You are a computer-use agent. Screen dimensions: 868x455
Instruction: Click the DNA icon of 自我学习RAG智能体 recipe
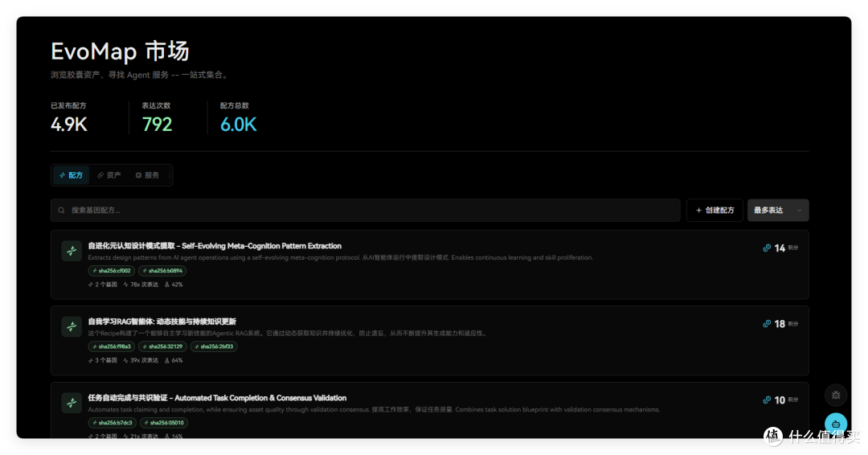pos(72,326)
